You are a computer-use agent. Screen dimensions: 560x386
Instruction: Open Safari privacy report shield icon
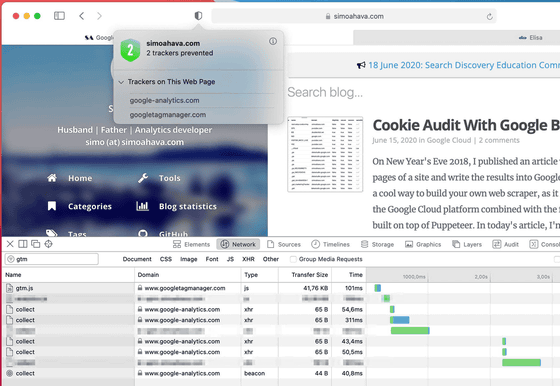click(198, 16)
